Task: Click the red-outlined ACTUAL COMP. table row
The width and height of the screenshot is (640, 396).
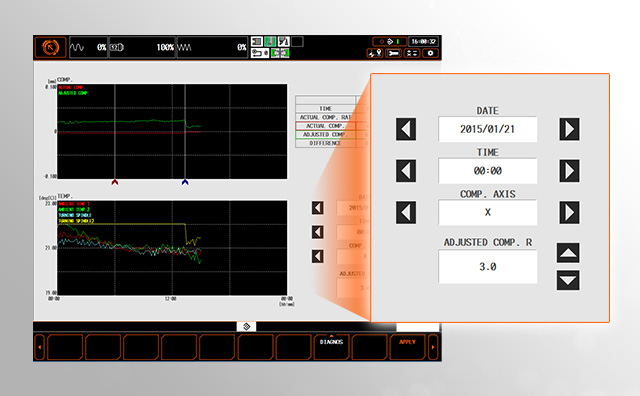Action: 325,126
